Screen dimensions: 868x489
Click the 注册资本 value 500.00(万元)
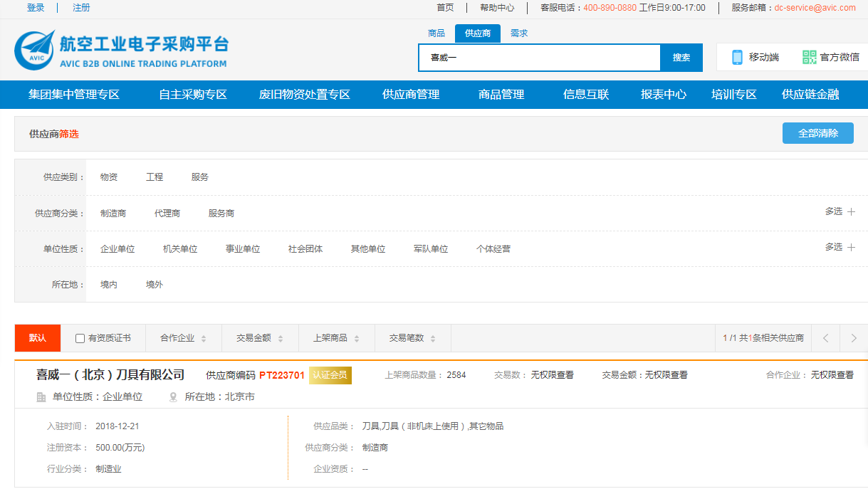point(120,448)
